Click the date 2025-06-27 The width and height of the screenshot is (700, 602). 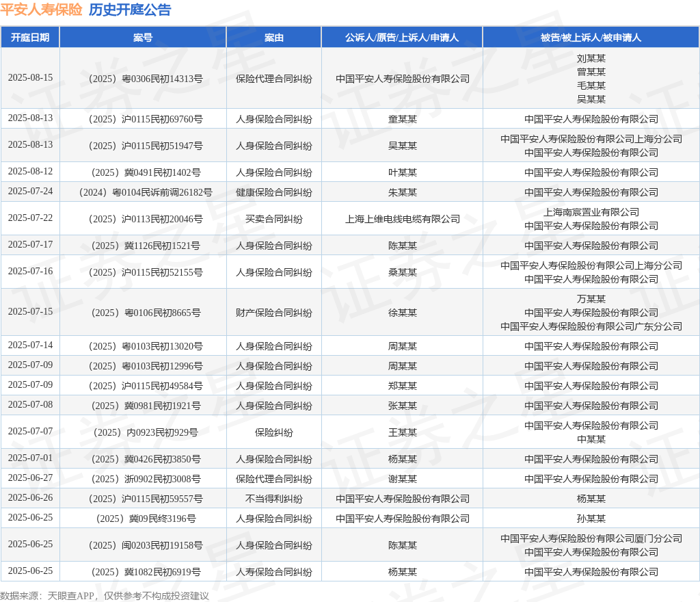click(x=30, y=478)
